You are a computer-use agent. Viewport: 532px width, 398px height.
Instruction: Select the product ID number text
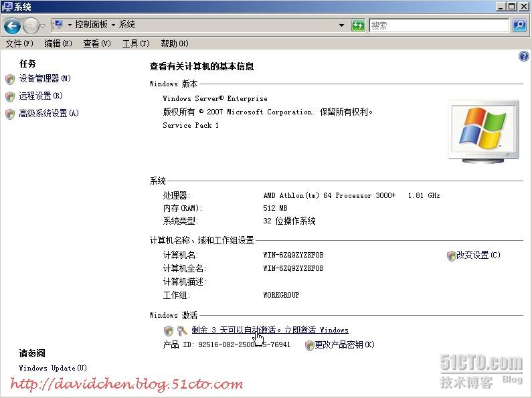click(x=244, y=344)
